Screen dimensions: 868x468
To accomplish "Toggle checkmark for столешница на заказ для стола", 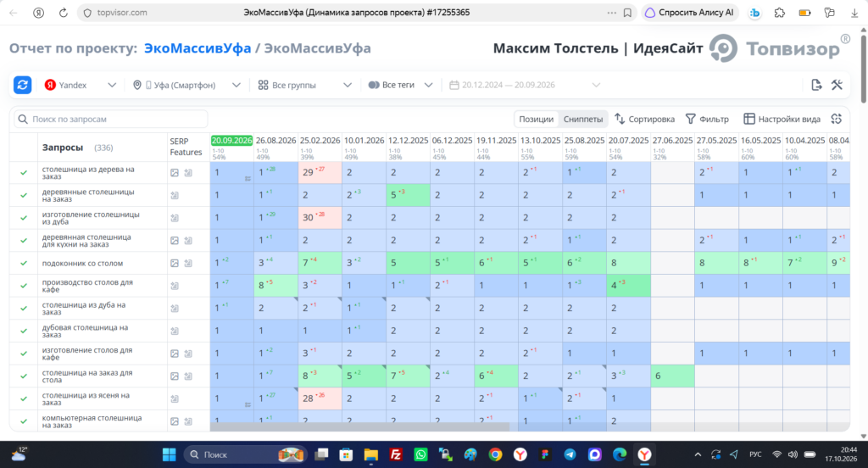I will click(24, 376).
